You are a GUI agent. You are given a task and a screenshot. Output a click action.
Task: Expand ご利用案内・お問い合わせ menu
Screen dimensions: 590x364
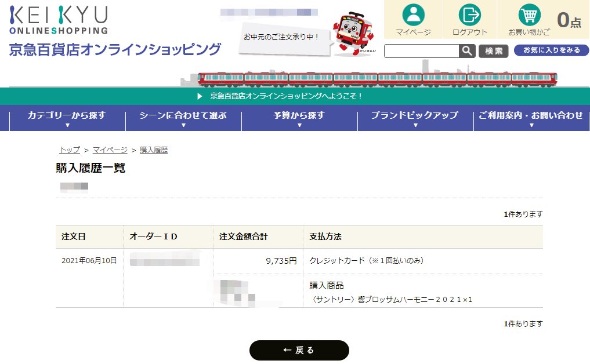531,118
